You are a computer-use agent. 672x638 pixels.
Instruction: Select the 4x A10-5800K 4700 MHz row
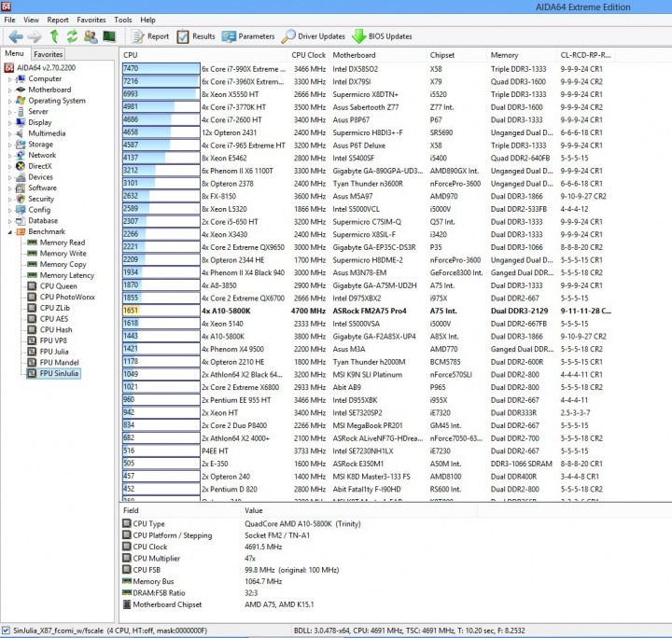click(368, 311)
